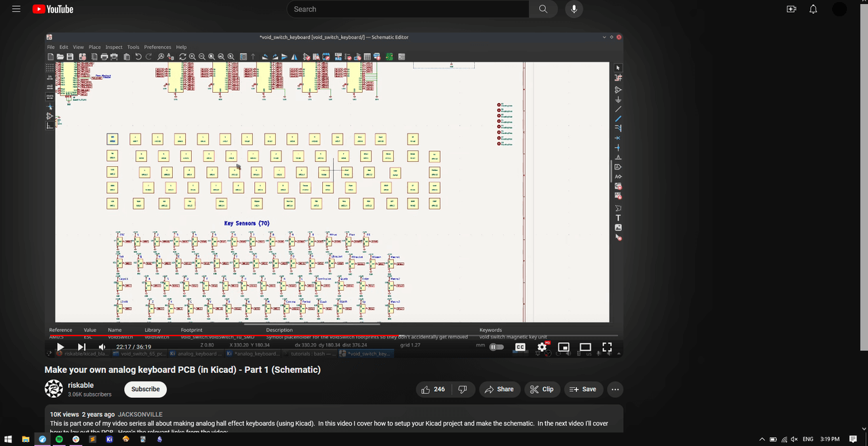Screen dimensions: 868x446
Task: Open the Create video menu
Action: (791, 9)
